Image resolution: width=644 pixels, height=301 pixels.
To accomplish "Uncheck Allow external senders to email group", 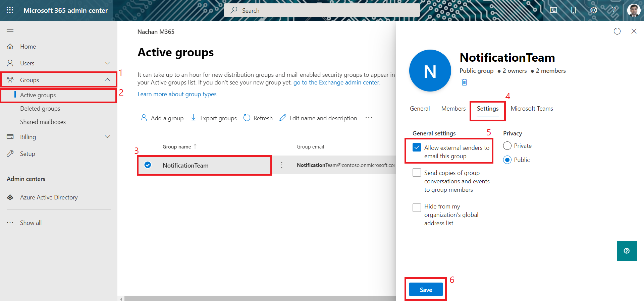I will coord(417,147).
